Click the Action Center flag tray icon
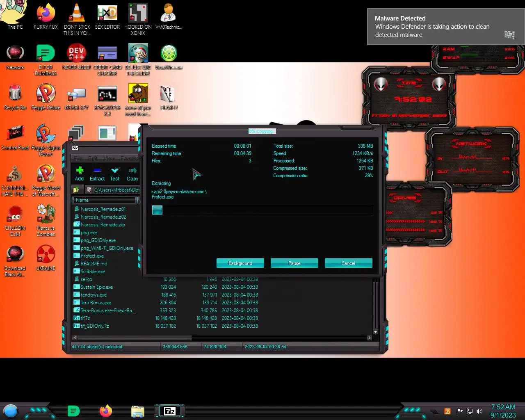This screenshot has height=420, width=525. [459, 411]
